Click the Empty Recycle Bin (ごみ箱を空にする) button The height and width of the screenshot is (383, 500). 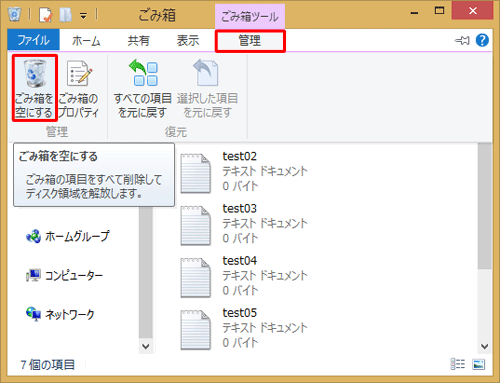click(x=35, y=88)
